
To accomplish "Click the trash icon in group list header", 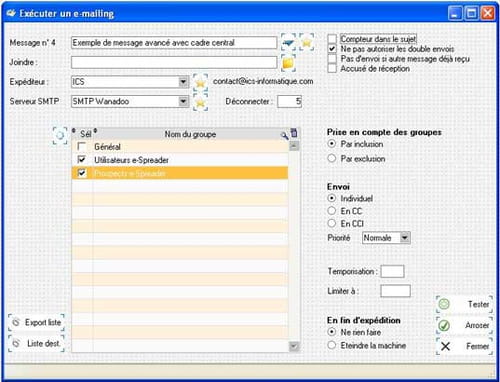I will (294, 133).
